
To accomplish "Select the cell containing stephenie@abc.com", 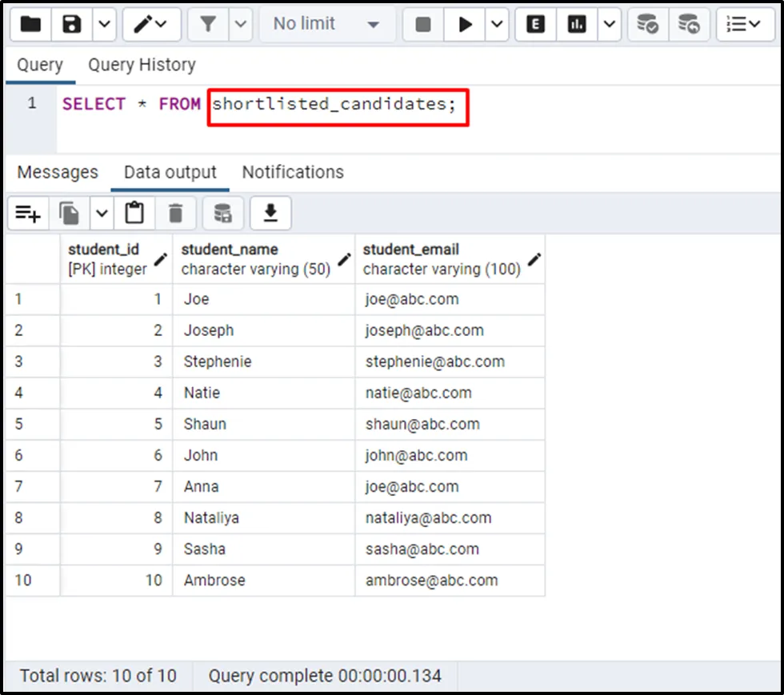I will (435, 361).
